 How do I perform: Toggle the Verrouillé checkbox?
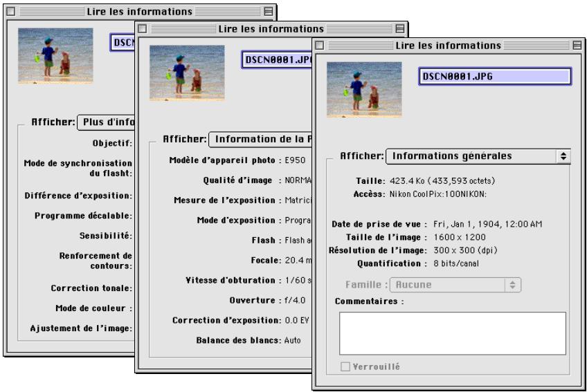(x=345, y=366)
